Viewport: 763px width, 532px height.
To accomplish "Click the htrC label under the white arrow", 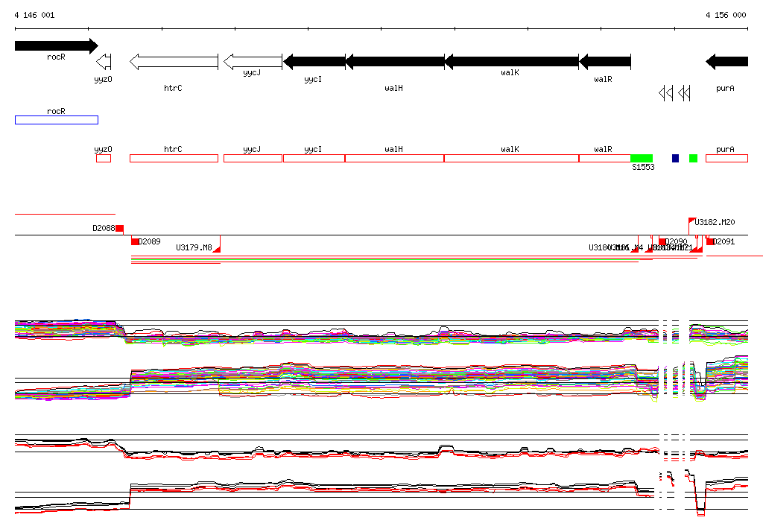I will click(173, 88).
